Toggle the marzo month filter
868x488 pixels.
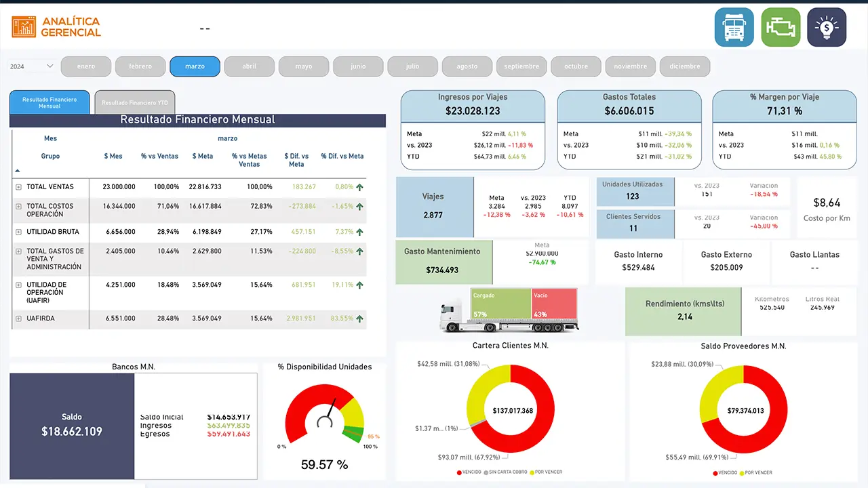[x=195, y=66]
